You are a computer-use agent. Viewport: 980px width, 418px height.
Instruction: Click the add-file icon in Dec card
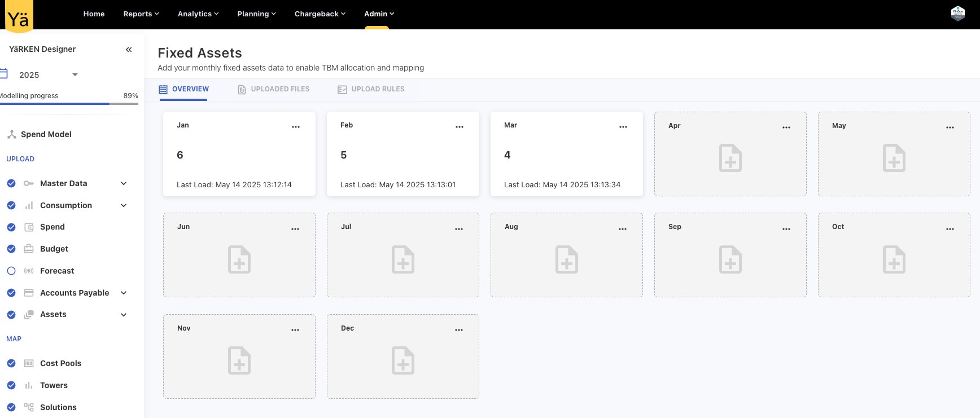click(403, 360)
